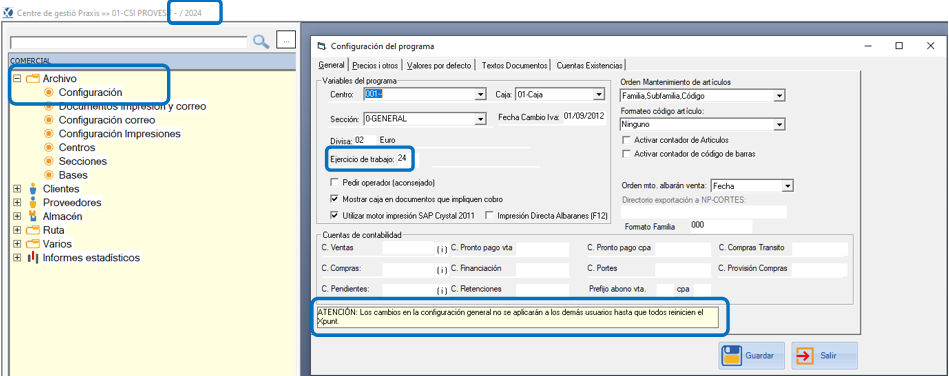
Task: Open Configuración under Archivo
Action: point(90,93)
